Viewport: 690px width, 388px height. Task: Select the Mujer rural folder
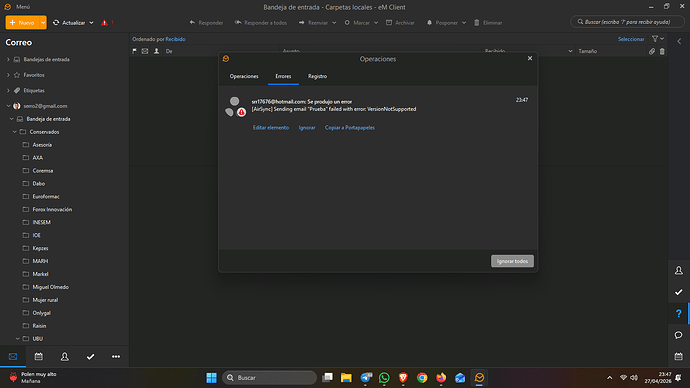click(x=45, y=300)
